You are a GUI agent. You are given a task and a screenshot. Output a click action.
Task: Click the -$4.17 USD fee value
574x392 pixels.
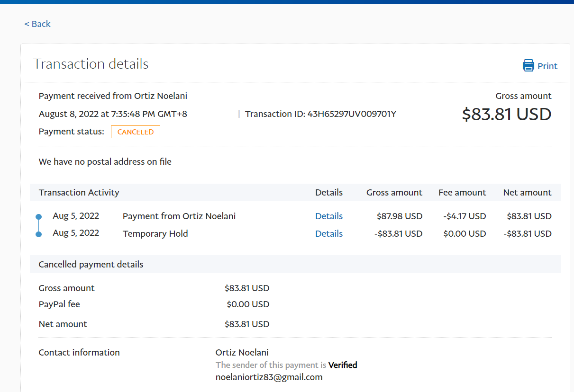(465, 216)
